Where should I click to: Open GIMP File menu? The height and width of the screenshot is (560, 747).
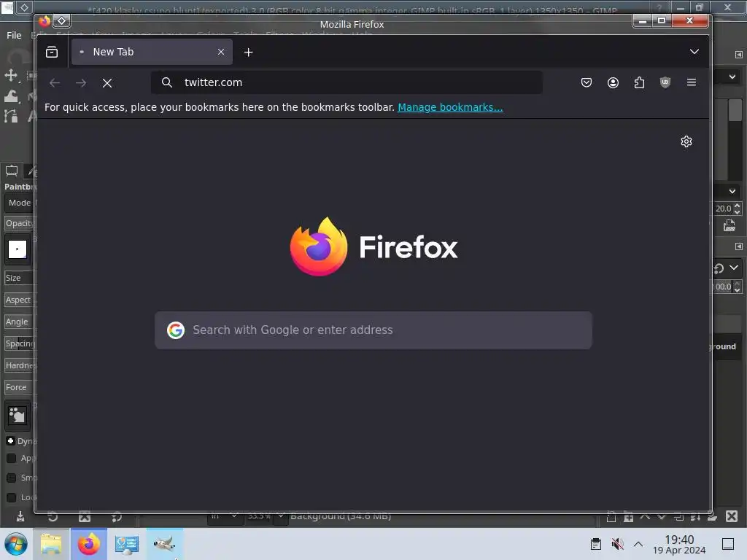pyautogui.click(x=14, y=35)
